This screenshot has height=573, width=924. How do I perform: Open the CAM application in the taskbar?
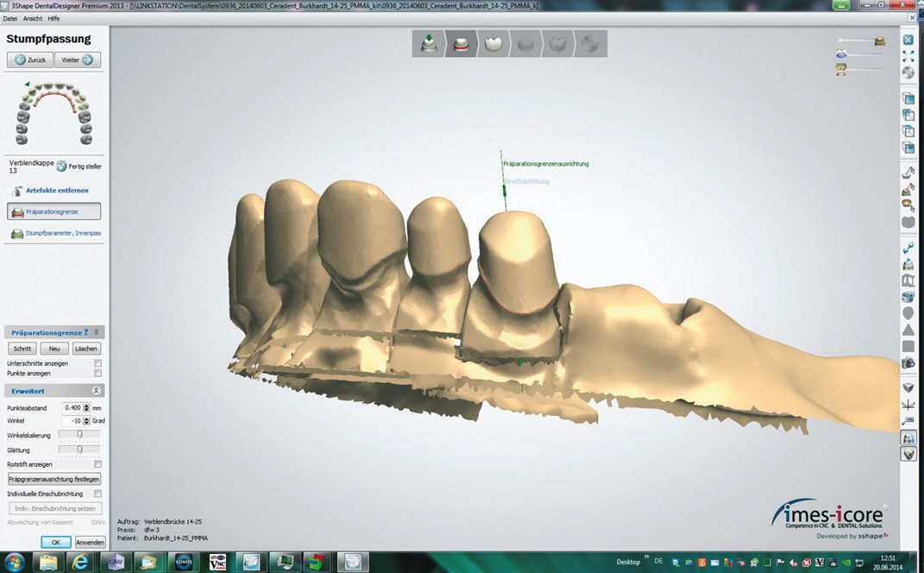[x=116, y=562]
